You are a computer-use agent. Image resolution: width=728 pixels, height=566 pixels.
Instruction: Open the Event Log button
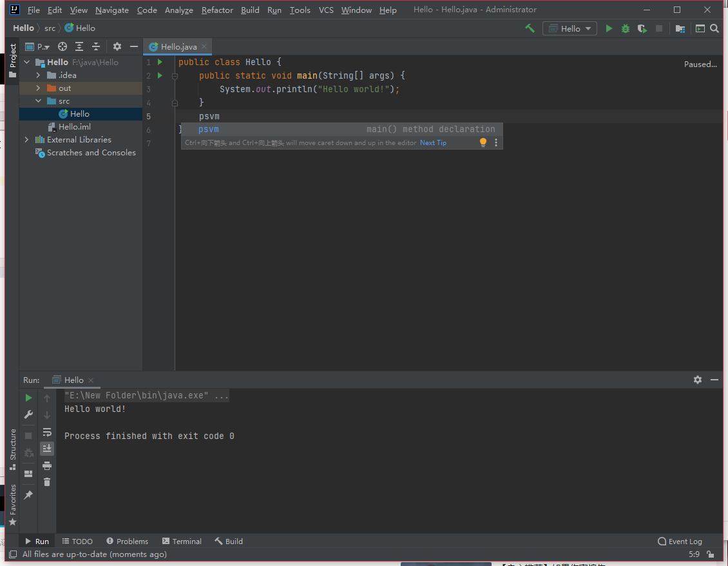[x=680, y=542]
